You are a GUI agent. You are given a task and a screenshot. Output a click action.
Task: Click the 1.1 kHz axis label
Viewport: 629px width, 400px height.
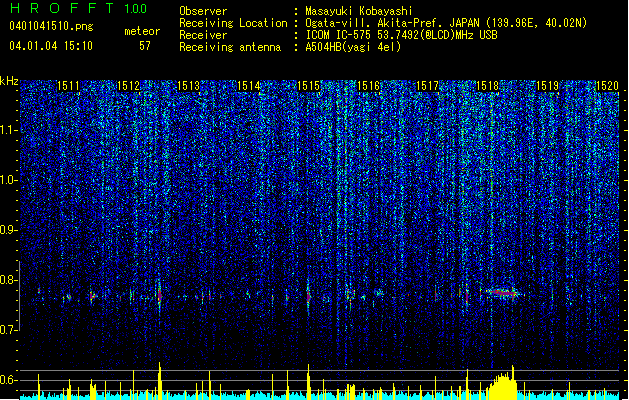(9, 130)
